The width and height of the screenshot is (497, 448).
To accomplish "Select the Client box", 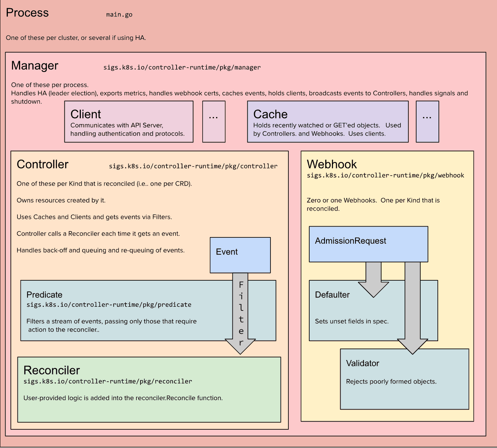I will click(x=129, y=122).
